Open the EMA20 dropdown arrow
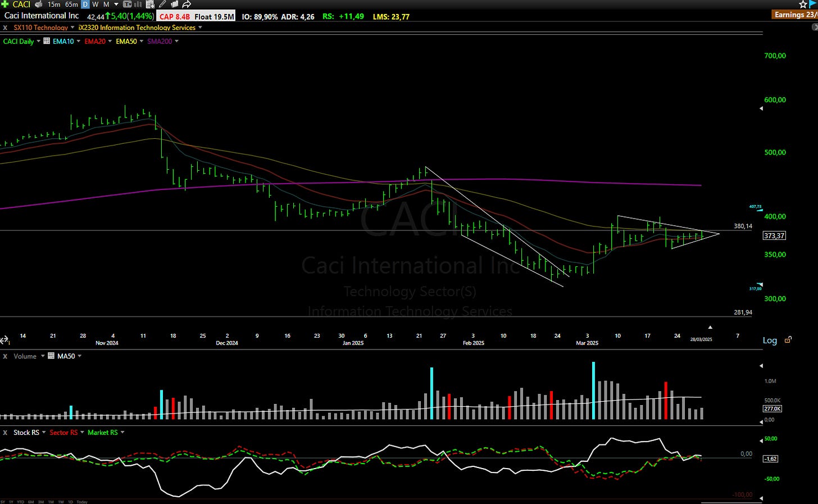Viewport: 818px width, 504px height. pyautogui.click(x=110, y=41)
